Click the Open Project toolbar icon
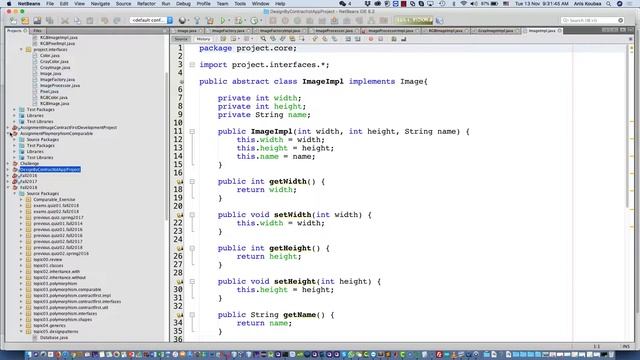Viewport: 640px width, 360px height. click(x=37, y=20)
